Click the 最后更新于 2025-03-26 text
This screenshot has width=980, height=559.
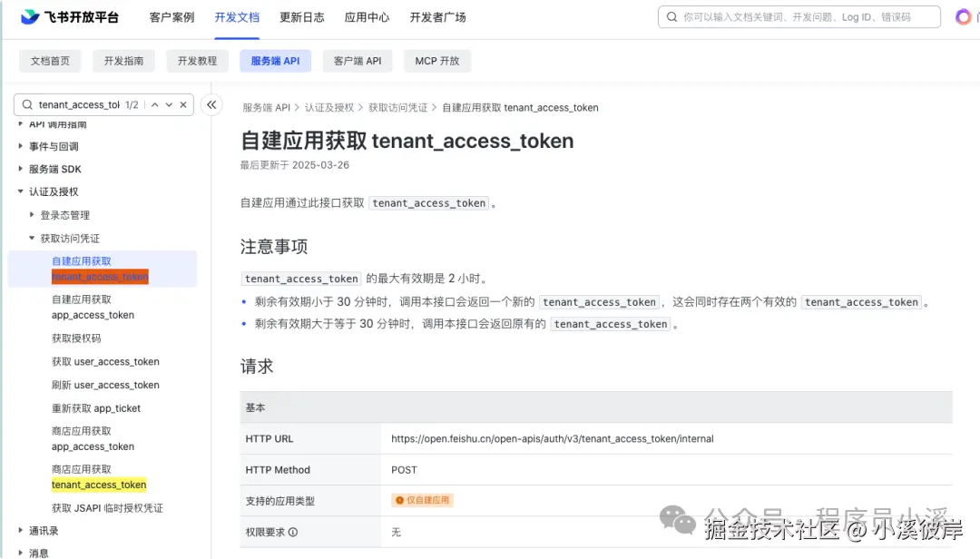pyautogui.click(x=295, y=165)
